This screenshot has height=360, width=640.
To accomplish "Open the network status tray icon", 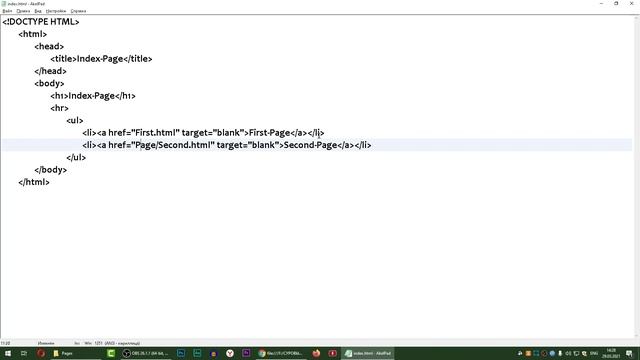I will 584,353.
